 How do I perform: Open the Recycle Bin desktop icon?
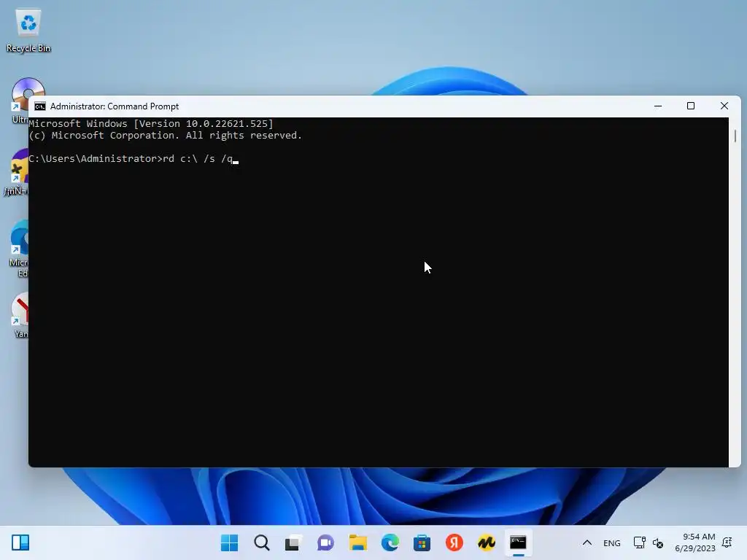click(x=28, y=30)
